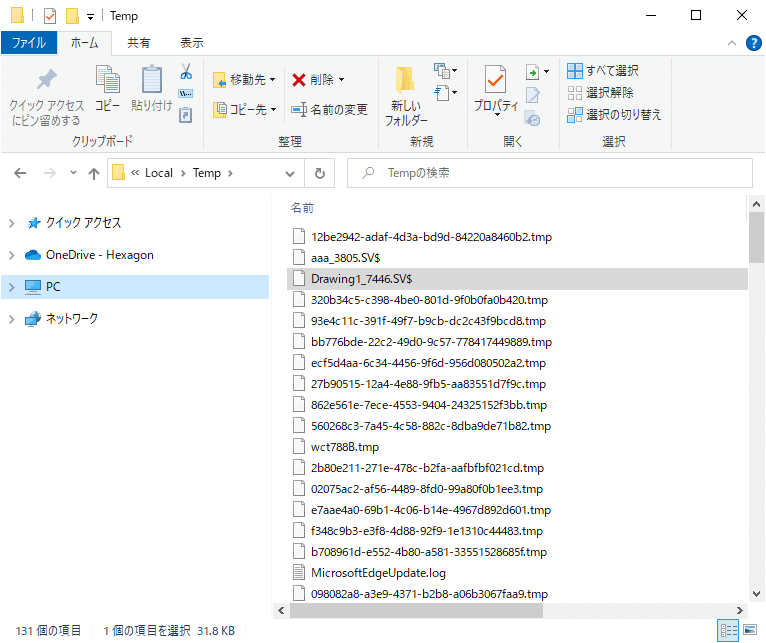Select file aaa_3805.SV$
766x643 pixels.
click(345, 257)
